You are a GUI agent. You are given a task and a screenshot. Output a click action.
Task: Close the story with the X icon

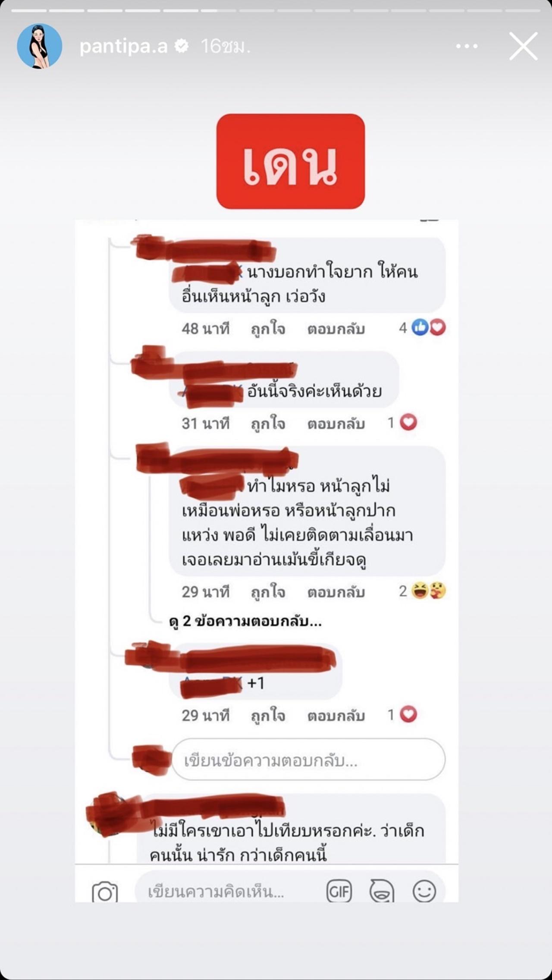523,46
